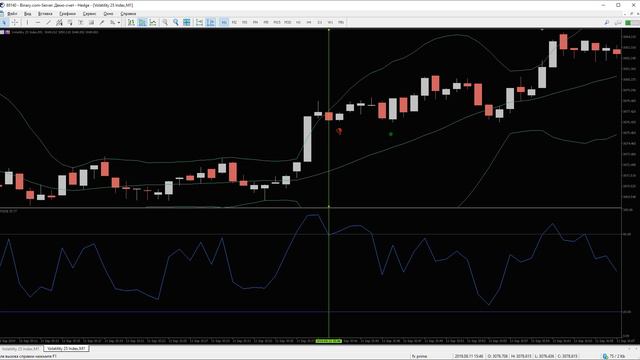Select the M15 timeframe button
Image resolution: width=640 pixels, height=360 pixels.
[277, 22]
